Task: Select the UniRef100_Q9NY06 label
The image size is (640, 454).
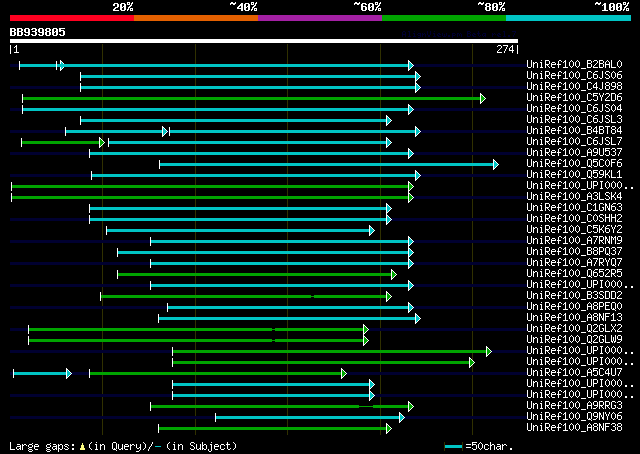Action: (x=574, y=417)
